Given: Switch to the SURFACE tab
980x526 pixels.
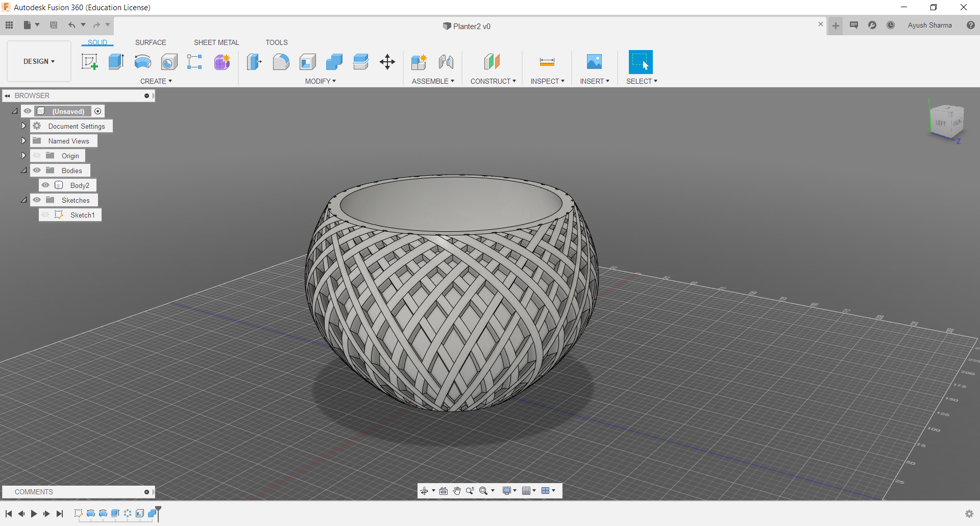Looking at the screenshot, I should point(151,42).
